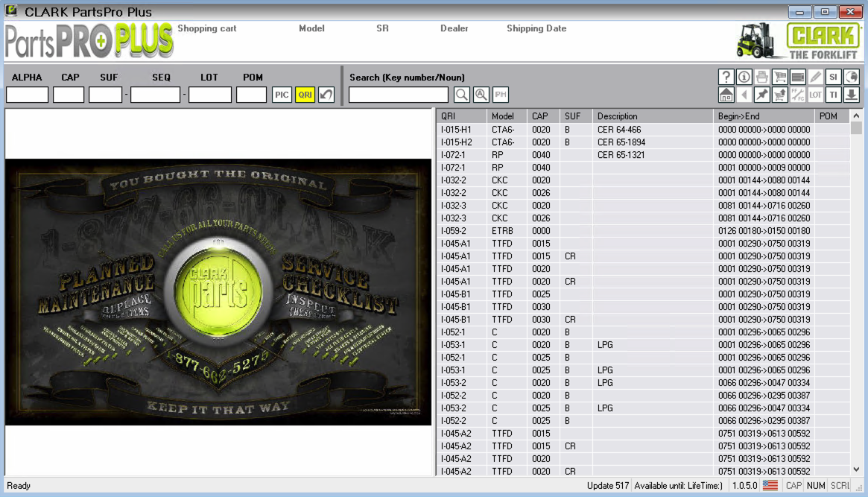Click the SR header label
Viewport: 868px width, 497px height.
tap(382, 28)
